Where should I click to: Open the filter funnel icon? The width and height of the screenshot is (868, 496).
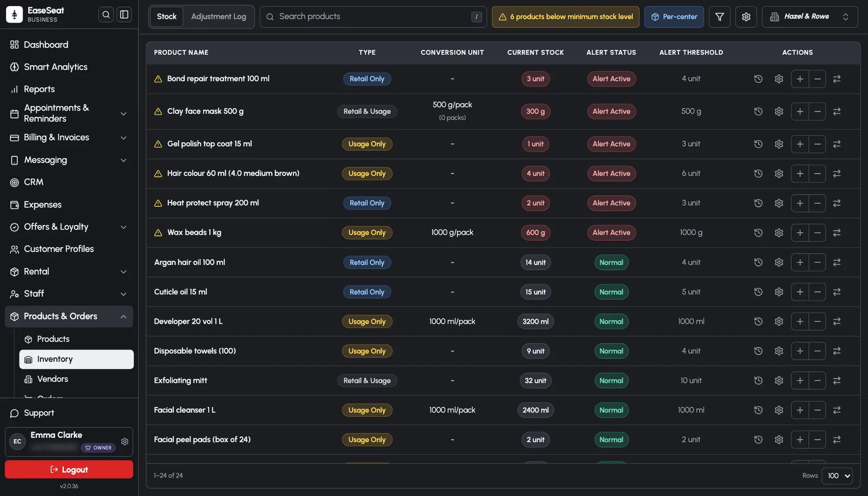pyautogui.click(x=720, y=17)
